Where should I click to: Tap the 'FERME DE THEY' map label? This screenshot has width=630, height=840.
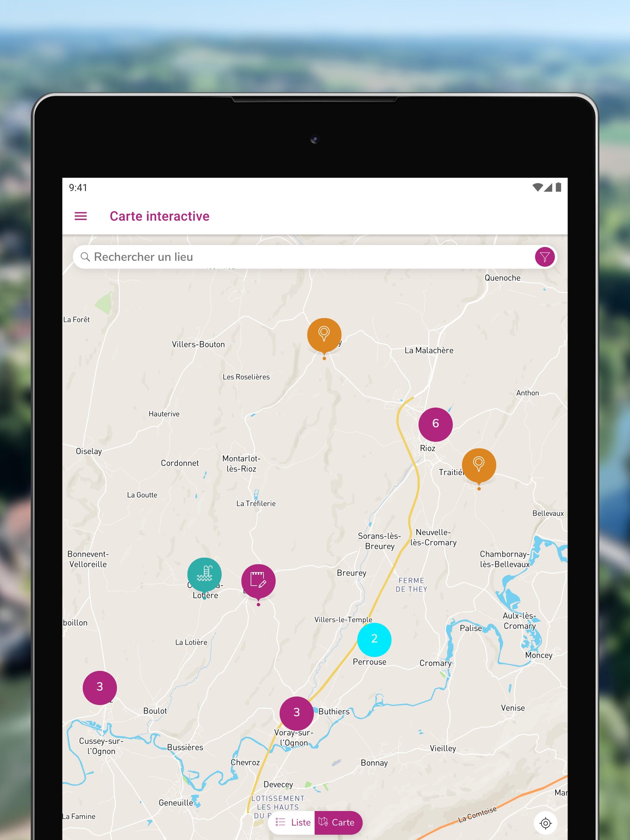[412, 585]
